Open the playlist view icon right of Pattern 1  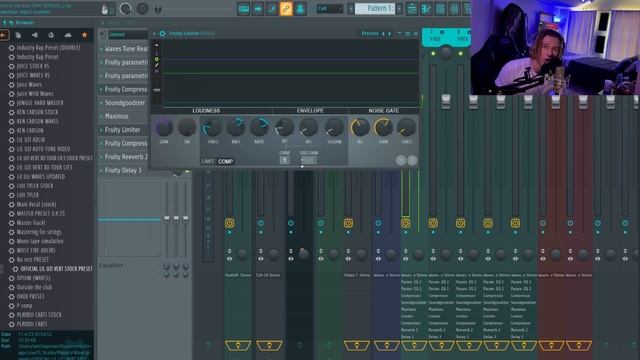(412, 9)
